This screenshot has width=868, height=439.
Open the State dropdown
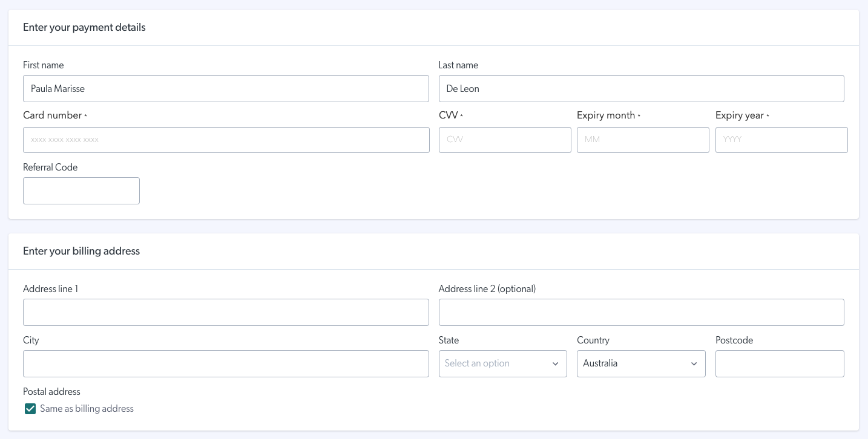point(503,363)
